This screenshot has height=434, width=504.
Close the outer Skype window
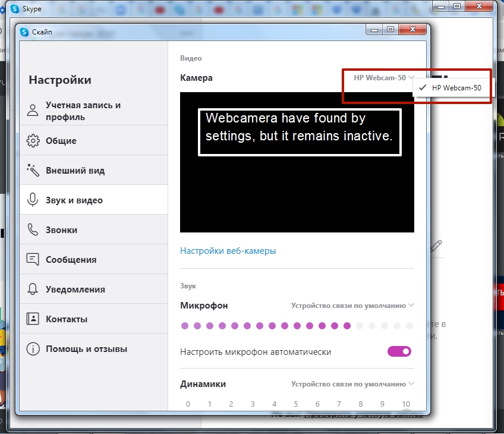click(479, 6)
